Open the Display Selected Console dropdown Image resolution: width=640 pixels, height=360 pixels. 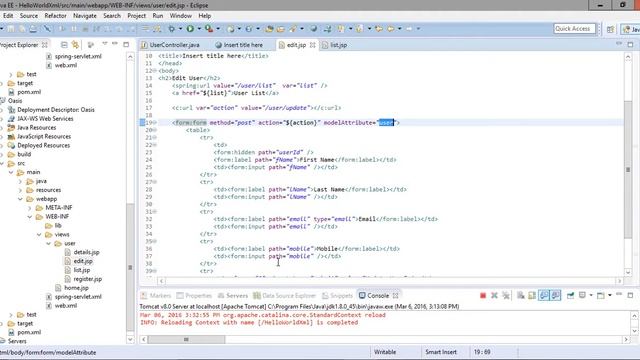click(591, 295)
